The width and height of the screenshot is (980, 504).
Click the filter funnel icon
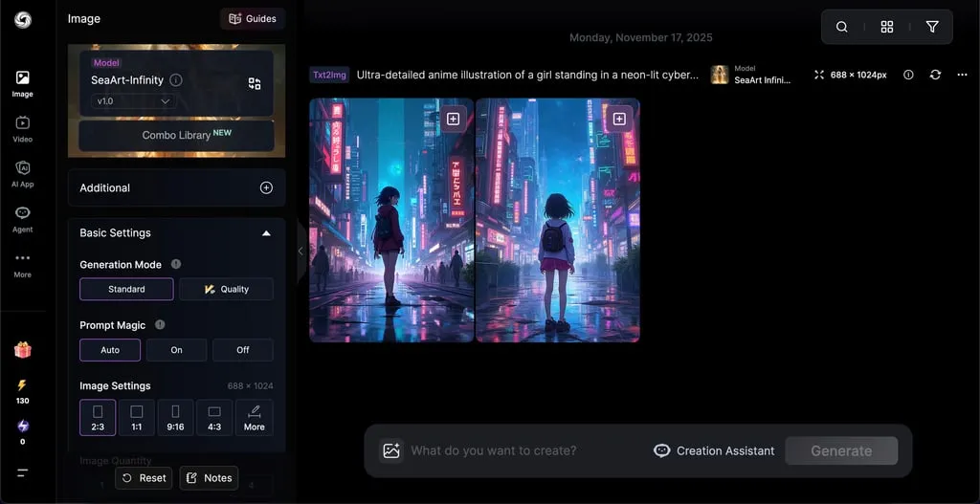[x=932, y=27]
